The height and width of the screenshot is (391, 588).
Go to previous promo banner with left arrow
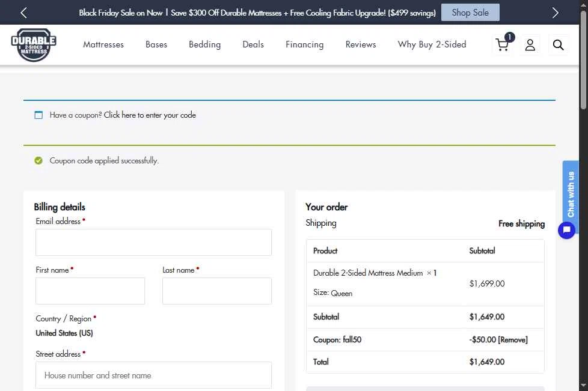pos(23,13)
